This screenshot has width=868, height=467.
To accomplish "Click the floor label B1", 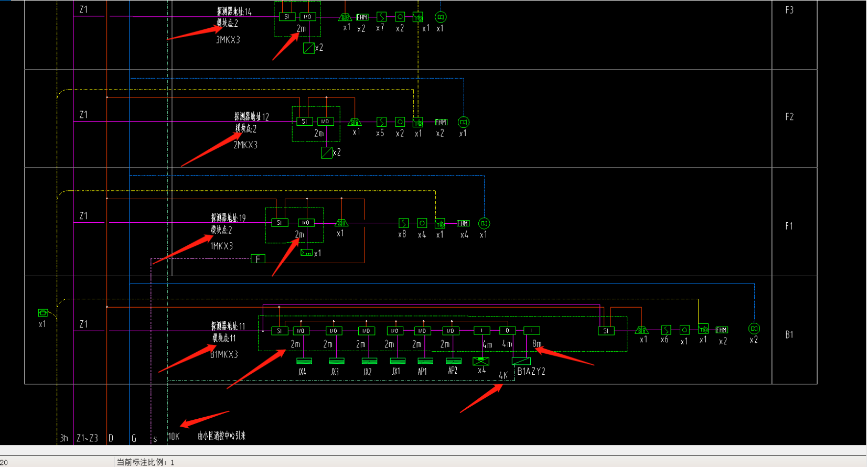I will [789, 334].
